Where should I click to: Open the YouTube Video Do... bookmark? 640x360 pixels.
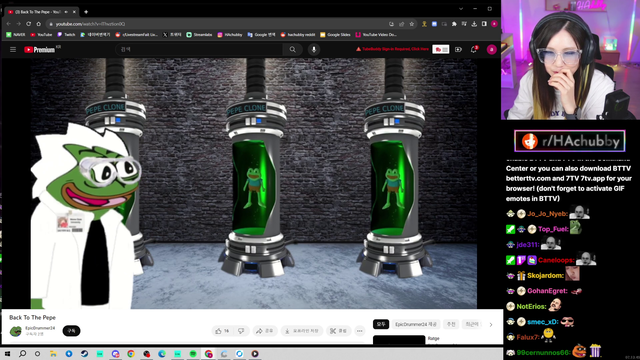(x=376, y=35)
